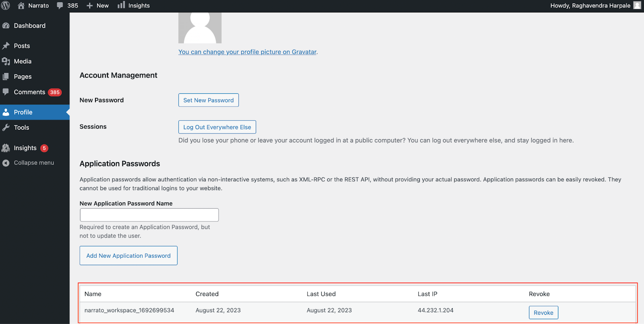This screenshot has height=324, width=644.
Task: Click the Tools wrench icon
Action: point(6,127)
